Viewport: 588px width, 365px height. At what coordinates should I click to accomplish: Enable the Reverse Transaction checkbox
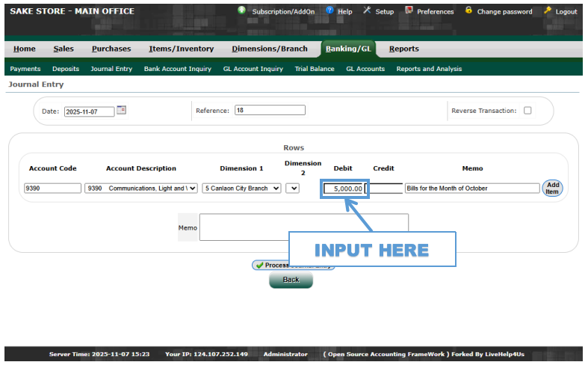[x=527, y=111]
